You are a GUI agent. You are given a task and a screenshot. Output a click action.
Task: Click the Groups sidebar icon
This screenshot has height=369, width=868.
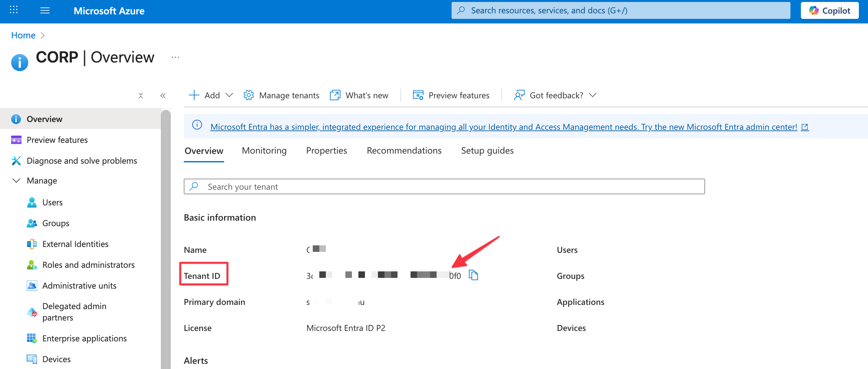(x=32, y=223)
